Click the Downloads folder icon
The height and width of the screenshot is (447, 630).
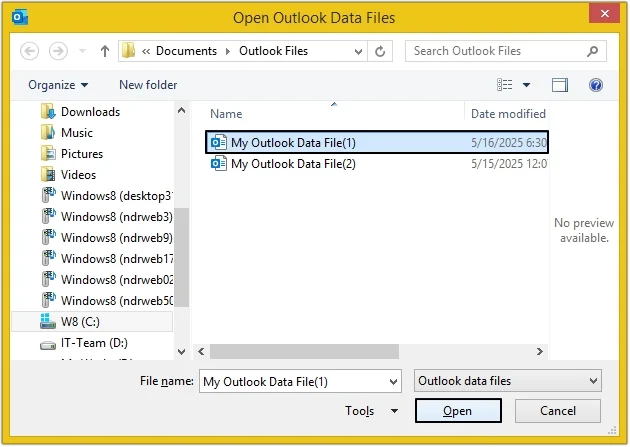tap(48, 112)
